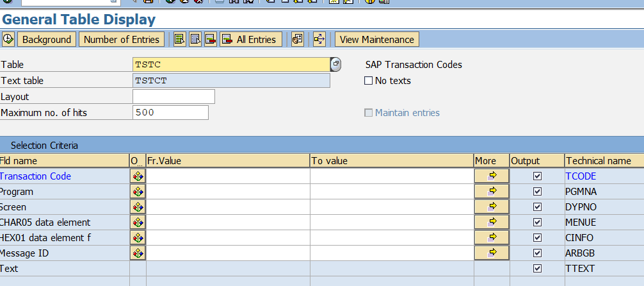
Task: Click the Number of Entries button
Action: pos(122,40)
